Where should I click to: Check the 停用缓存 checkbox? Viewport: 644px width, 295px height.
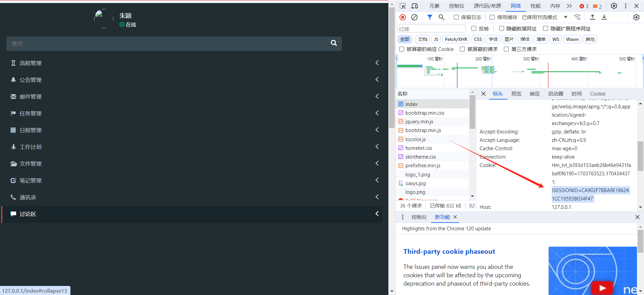pyautogui.click(x=492, y=17)
